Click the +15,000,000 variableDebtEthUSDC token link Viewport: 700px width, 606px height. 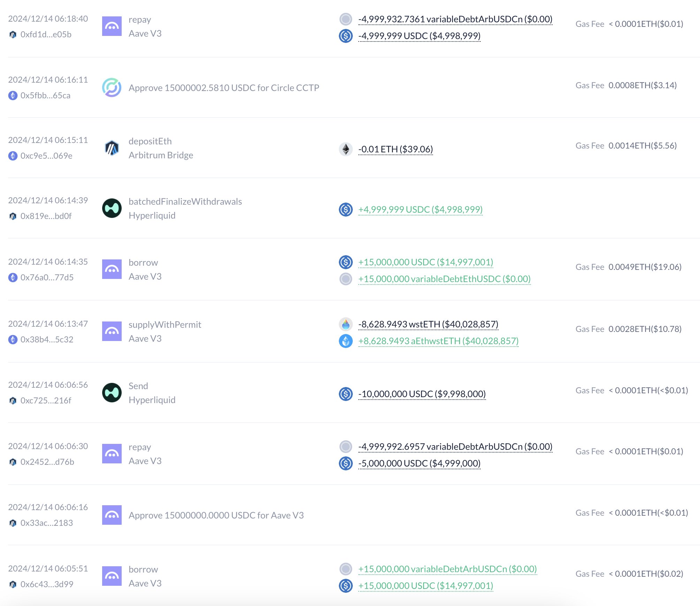coord(444,279)
